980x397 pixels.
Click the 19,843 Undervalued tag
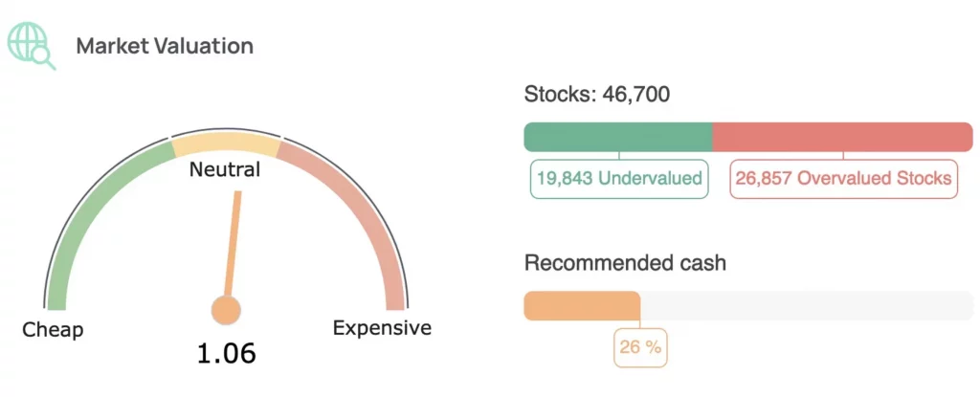619,179
